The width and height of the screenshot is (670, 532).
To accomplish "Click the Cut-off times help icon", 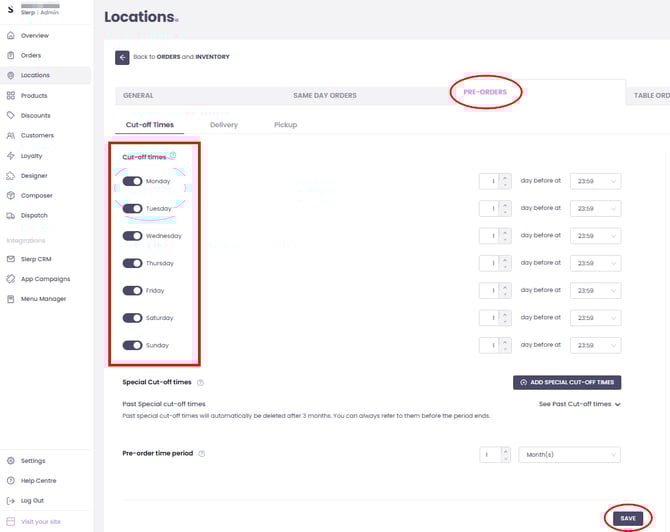I will [x=173, y=156].
